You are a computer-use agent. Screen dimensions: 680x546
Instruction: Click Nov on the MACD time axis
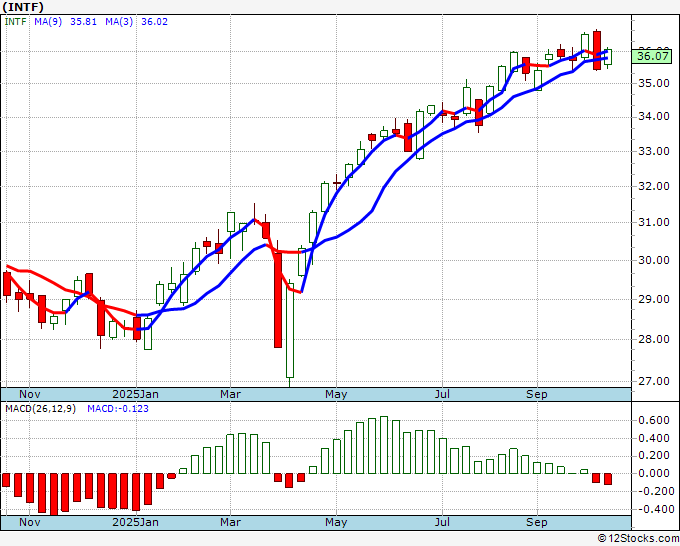click(x=30, y=522)
